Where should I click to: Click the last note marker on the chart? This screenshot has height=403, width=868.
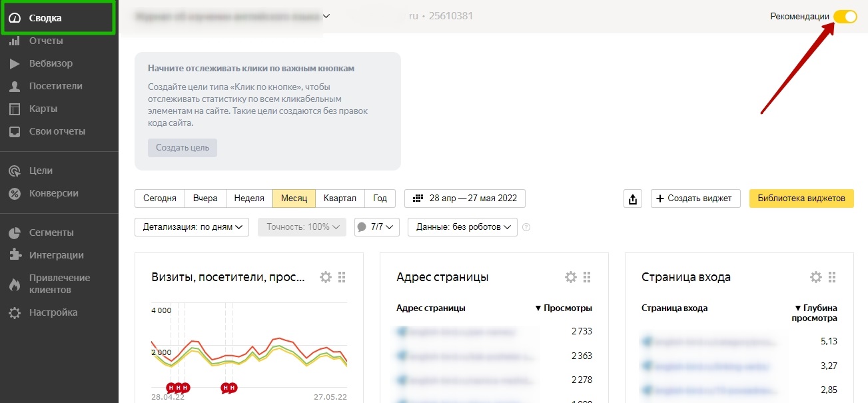(x=232, y=388)
